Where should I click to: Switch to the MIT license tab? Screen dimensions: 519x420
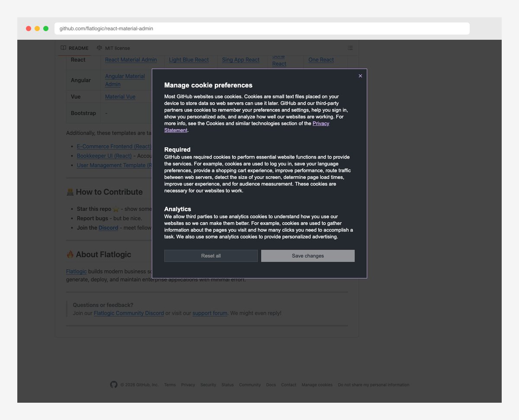[x=113, y=48]
